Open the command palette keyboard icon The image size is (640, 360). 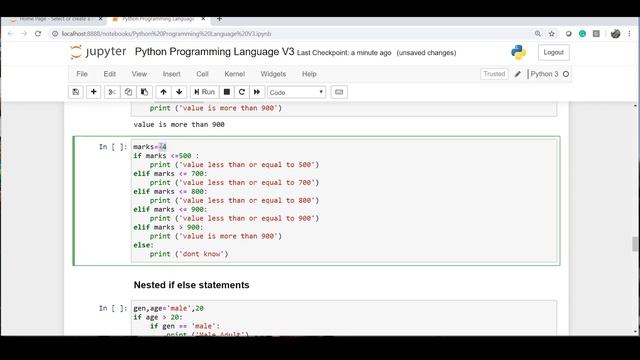pyautogui.click(x=339, y=92)
